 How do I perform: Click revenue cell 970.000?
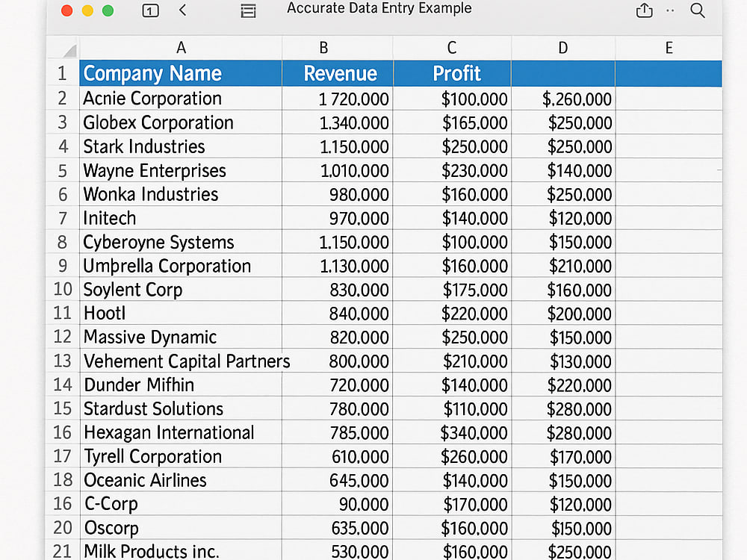338,218
